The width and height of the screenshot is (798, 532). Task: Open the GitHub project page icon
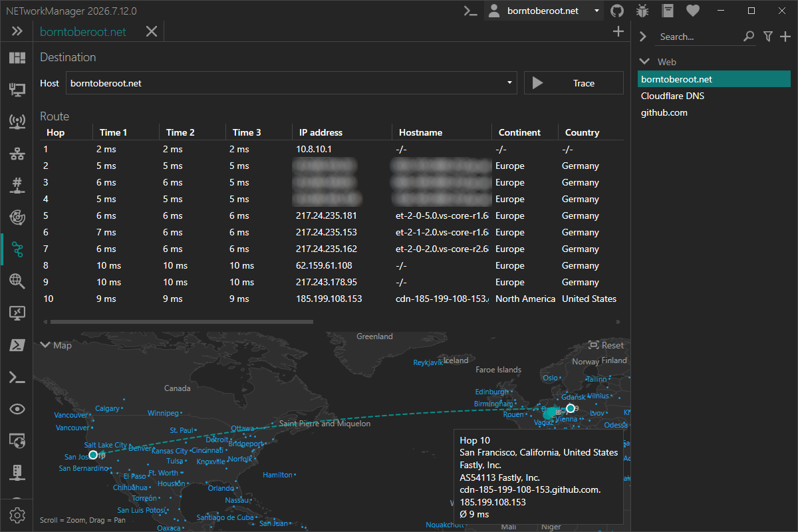[x=617, y=11]
